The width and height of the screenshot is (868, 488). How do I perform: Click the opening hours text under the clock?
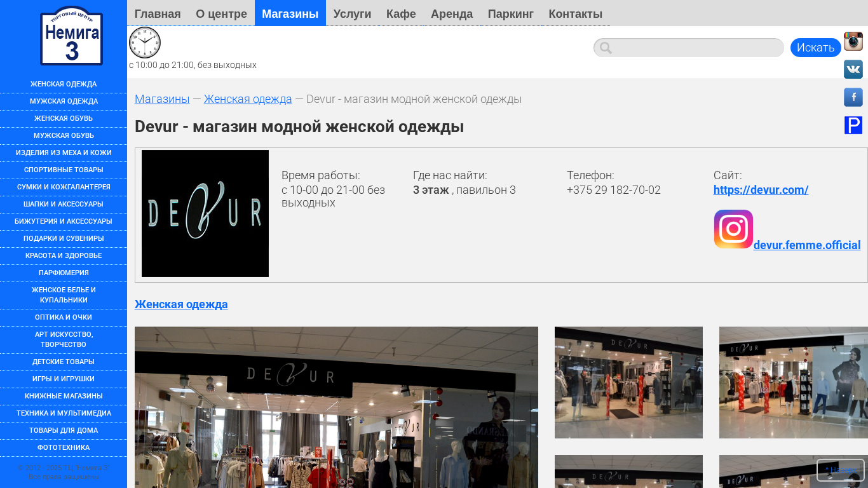click(193, 65)
